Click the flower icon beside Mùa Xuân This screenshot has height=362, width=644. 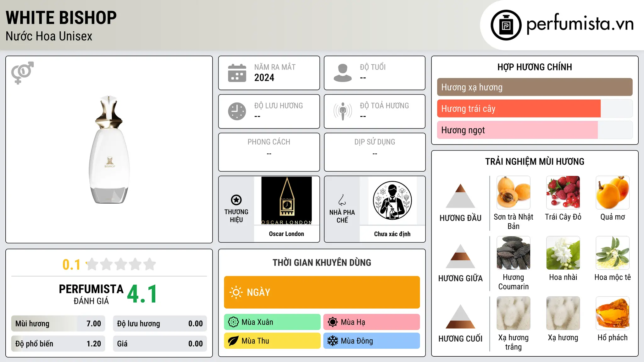pos(233,322)
